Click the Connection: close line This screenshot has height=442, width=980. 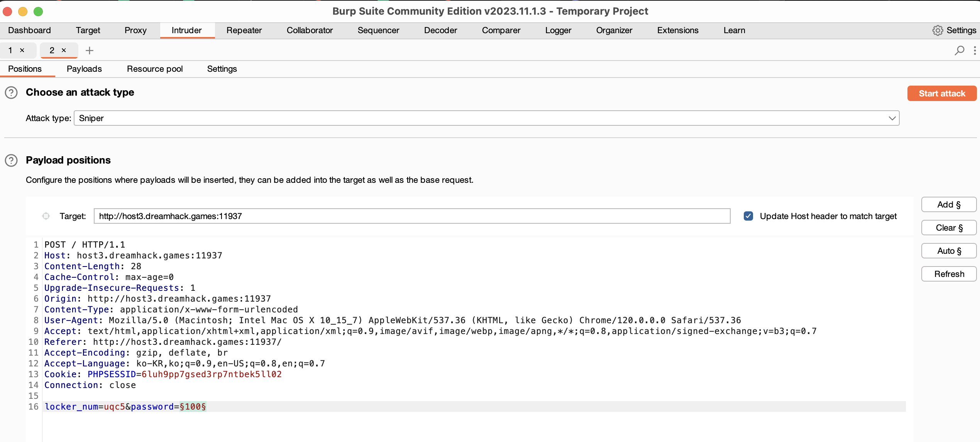tap(90, 385)
